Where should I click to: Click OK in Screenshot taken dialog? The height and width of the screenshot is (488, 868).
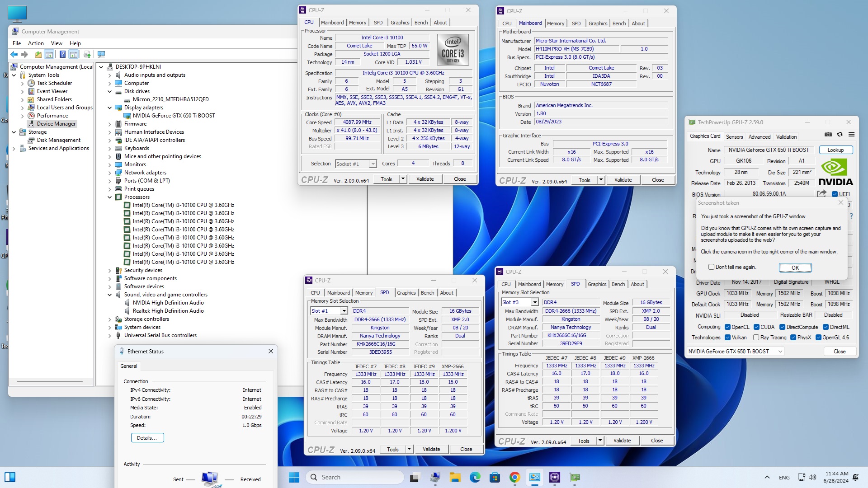795,268
